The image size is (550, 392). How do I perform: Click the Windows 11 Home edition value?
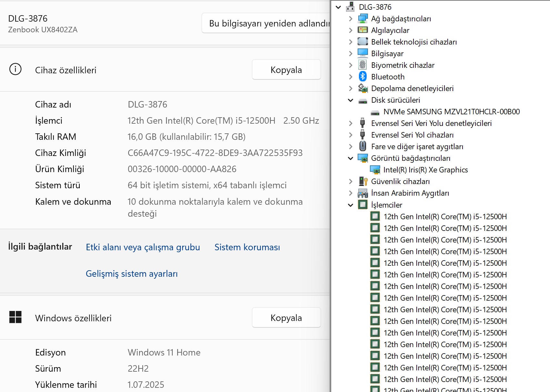point(164,352)
